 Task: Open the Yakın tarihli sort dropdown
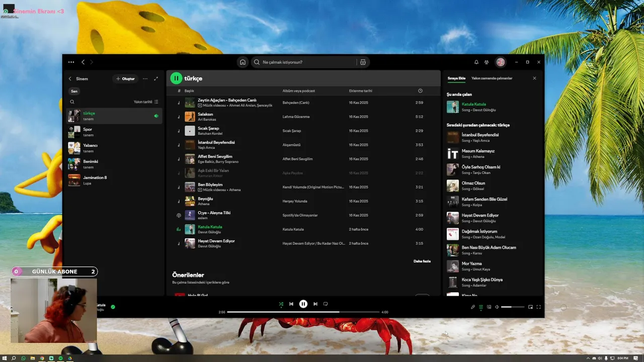tap(146, 102)
